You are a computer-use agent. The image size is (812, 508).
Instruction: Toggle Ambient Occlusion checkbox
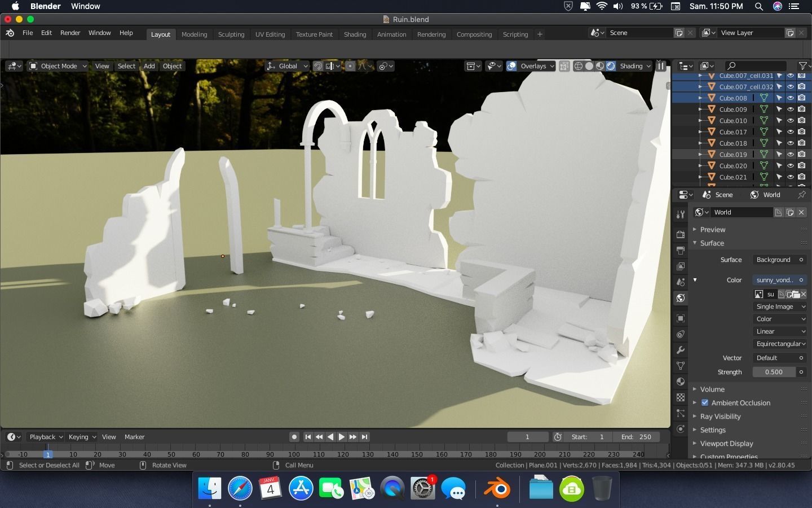(705, 402)
